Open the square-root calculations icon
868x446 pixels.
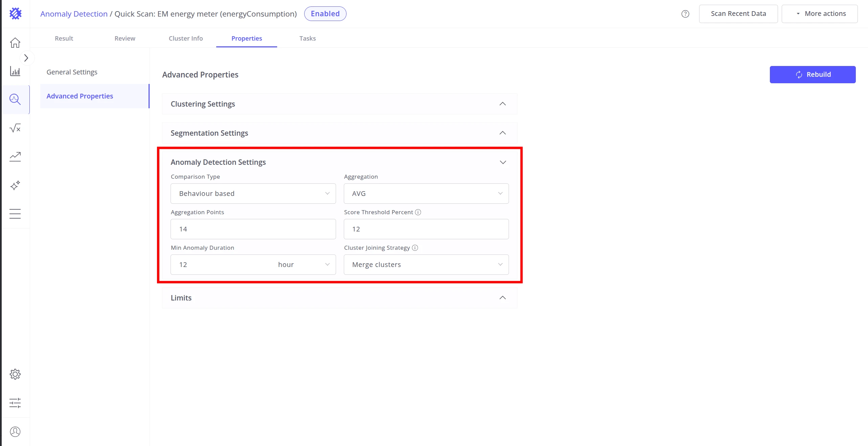pyautogui.click(x=15, y=128)
